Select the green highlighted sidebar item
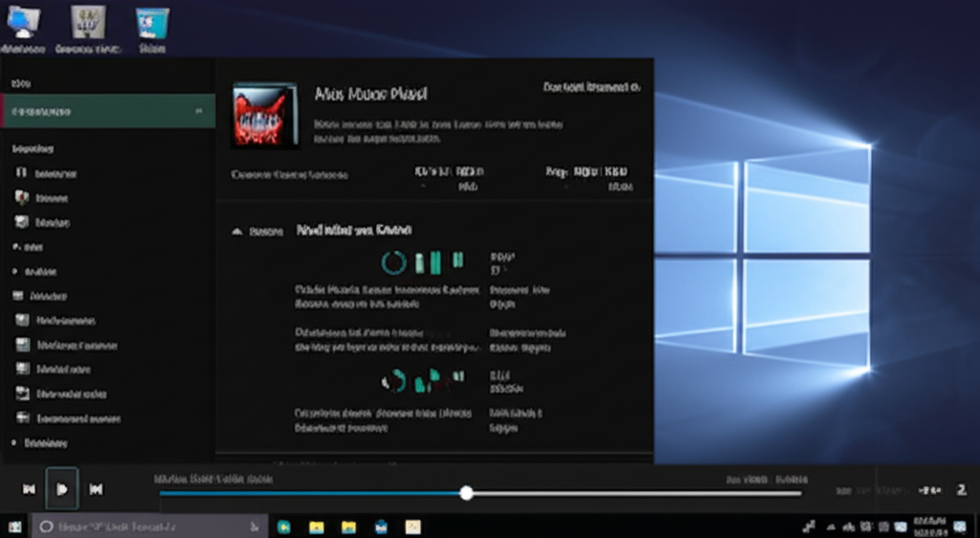The image size is (980, 538). [108, 111]
